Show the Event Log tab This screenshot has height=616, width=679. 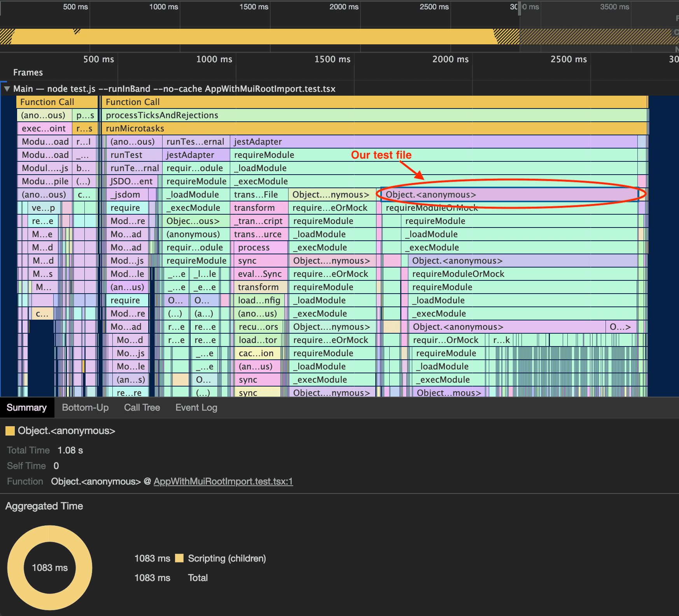(196, 408)
